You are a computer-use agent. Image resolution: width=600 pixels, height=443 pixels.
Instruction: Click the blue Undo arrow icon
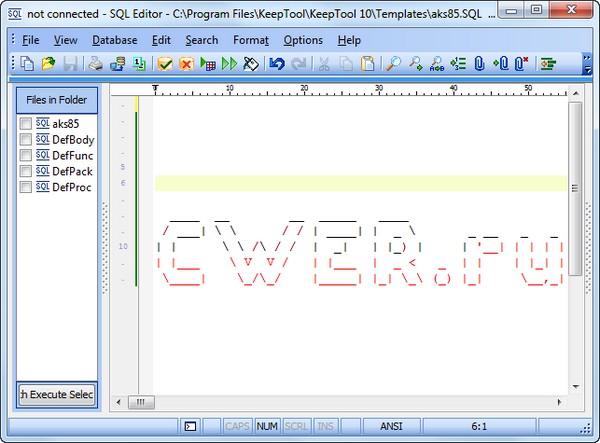pos(277,64)
